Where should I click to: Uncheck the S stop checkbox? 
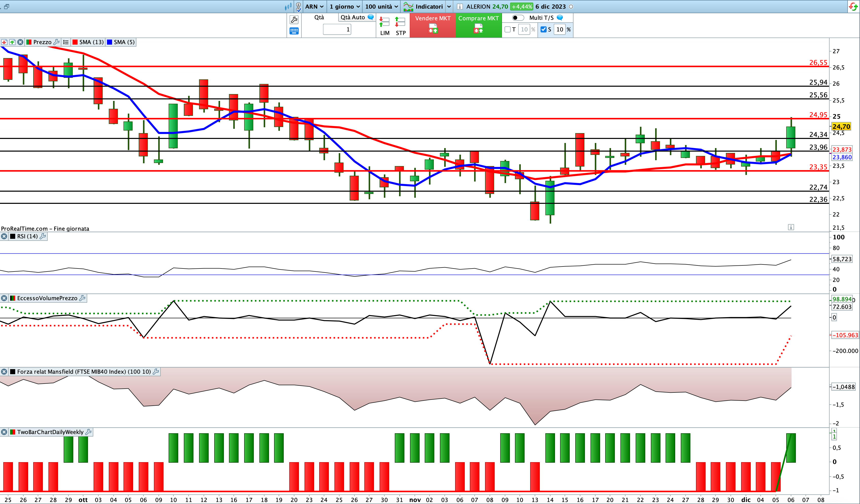click(544, 29)
